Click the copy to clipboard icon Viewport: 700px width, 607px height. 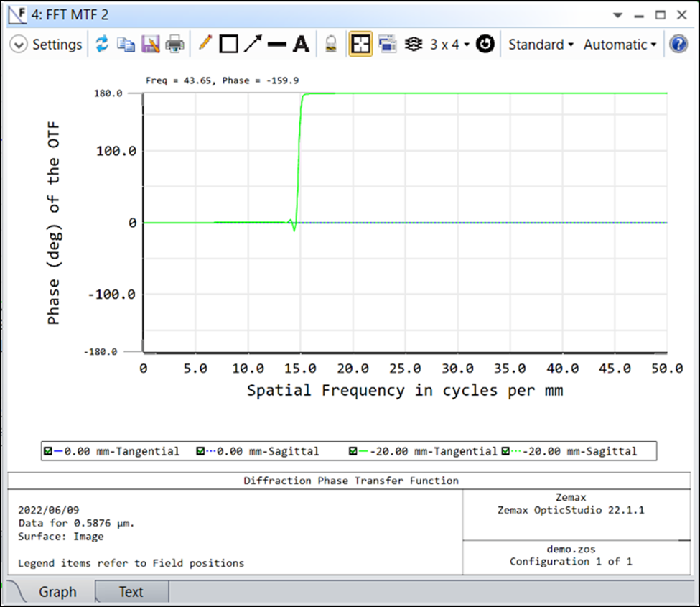tap(126, 45)
